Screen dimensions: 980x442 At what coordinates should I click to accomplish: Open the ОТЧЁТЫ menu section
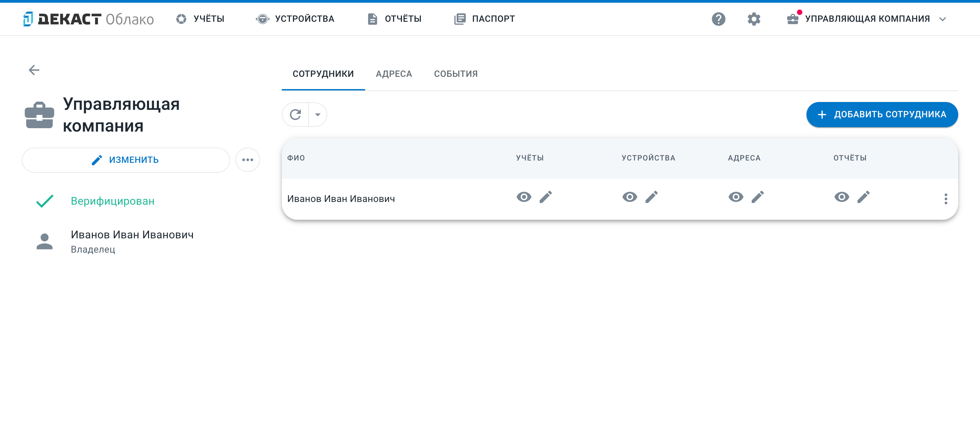click(x=394, y=19)
